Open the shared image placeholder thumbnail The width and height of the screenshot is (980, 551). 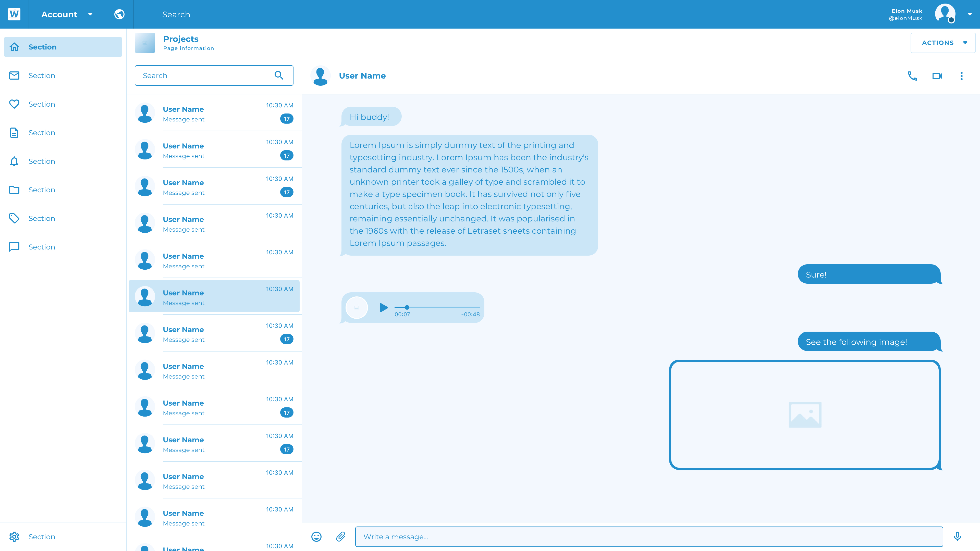click(805, 415)
